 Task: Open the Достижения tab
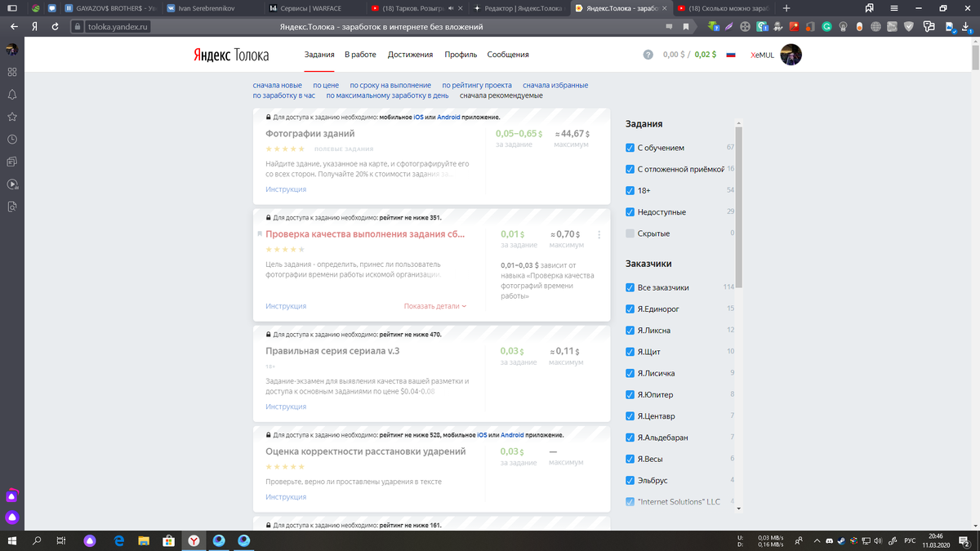tap(411, 55)
